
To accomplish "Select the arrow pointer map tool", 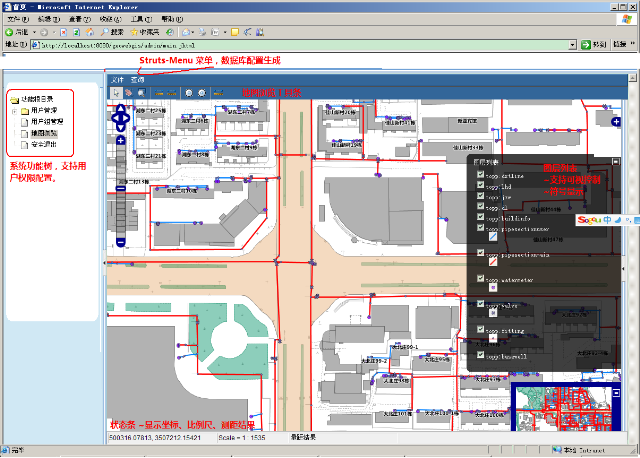I will pyautogui.click(x=117, y=93).
